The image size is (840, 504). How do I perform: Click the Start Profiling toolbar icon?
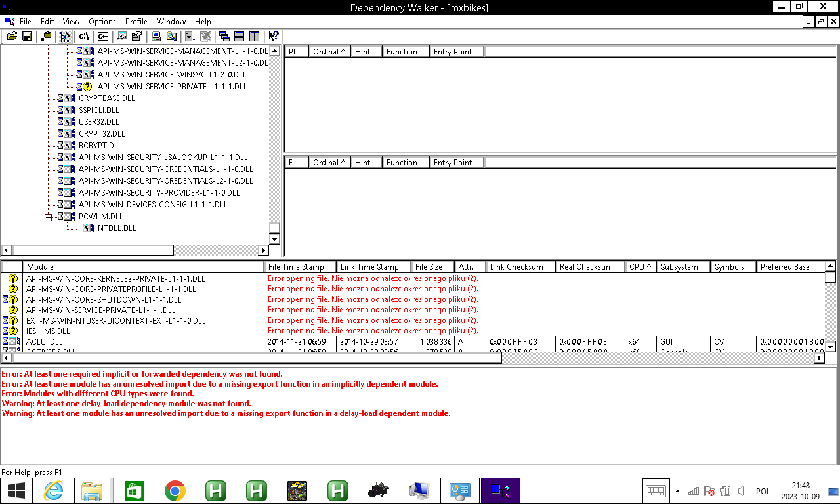pos(190,36)
